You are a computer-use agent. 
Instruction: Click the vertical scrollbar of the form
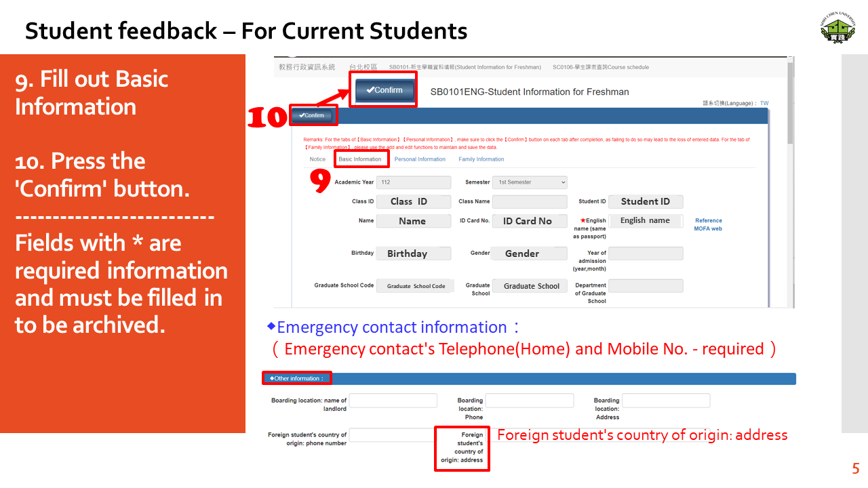790,102
